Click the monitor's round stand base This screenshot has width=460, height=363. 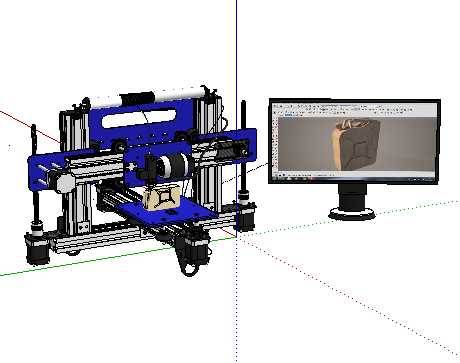tap(353, 214)
